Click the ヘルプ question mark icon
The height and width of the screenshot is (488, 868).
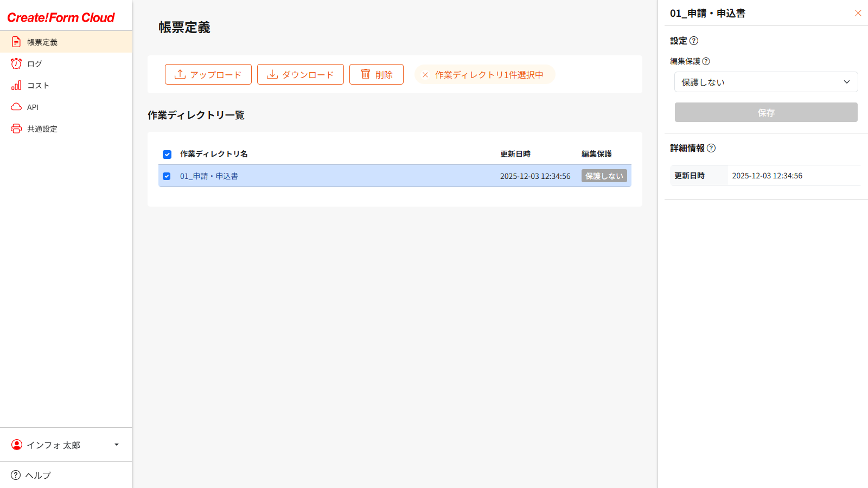(x=15, y=475)
